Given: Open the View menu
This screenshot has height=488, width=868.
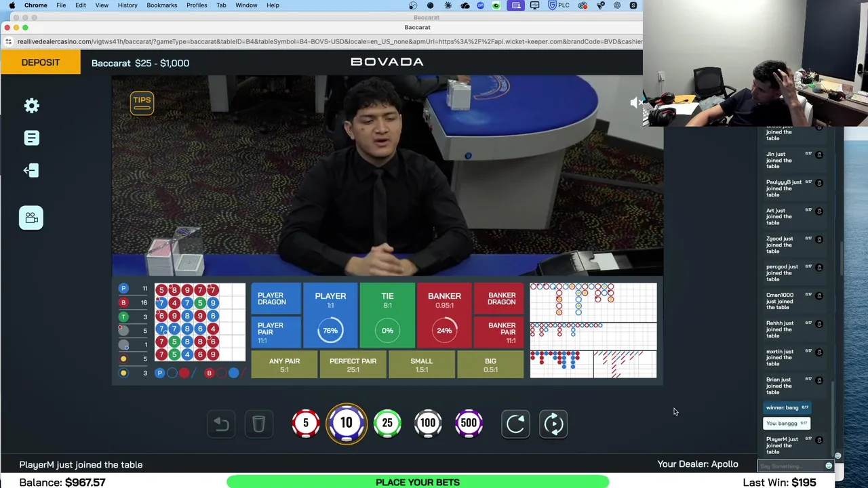Looking at the screenshot, I should (102, 5).
